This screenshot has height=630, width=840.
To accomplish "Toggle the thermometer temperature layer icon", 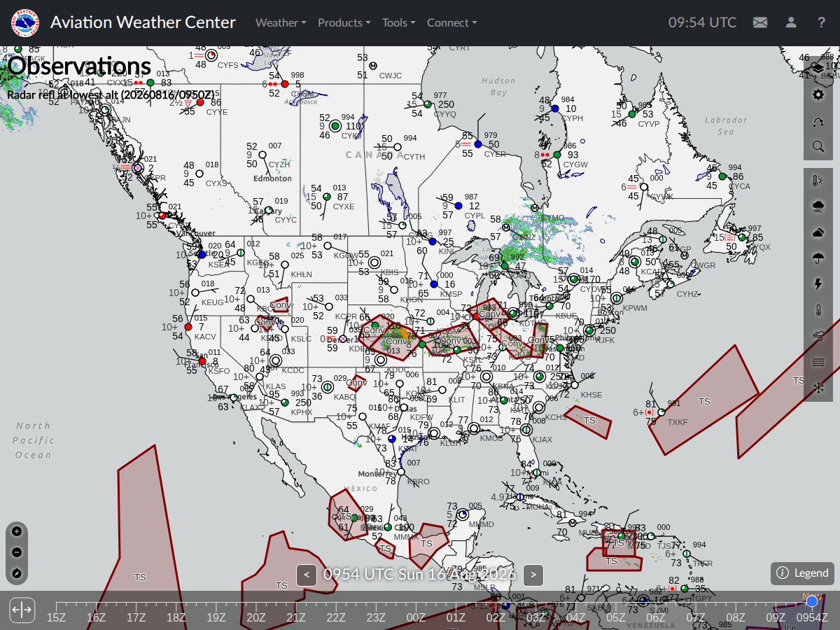I will tap(818, 310).
